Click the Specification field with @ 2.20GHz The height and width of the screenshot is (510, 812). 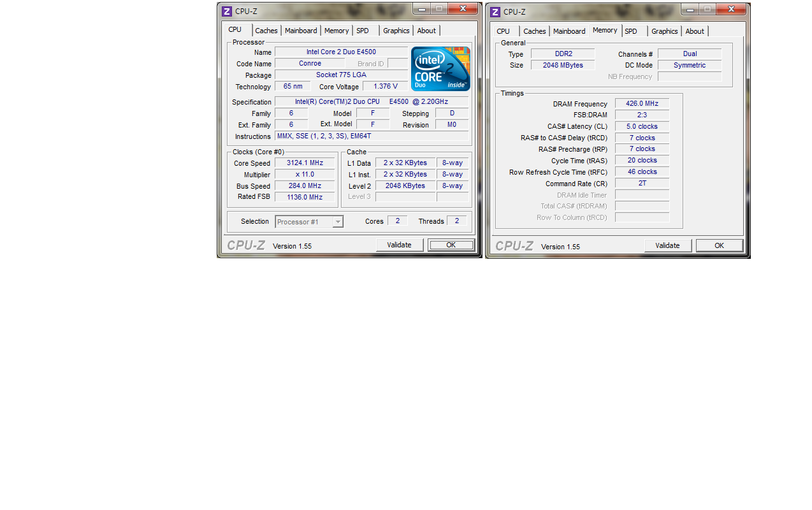coord(372,102)
